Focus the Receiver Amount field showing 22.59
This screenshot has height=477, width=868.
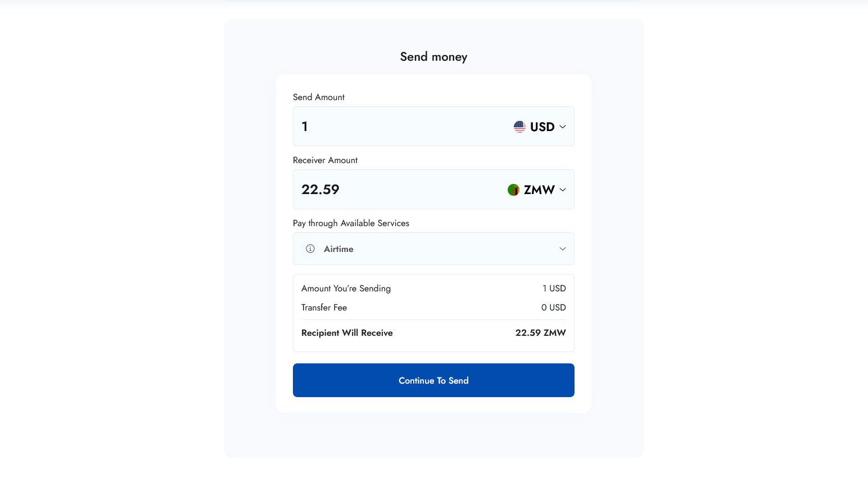click(394, 190)
